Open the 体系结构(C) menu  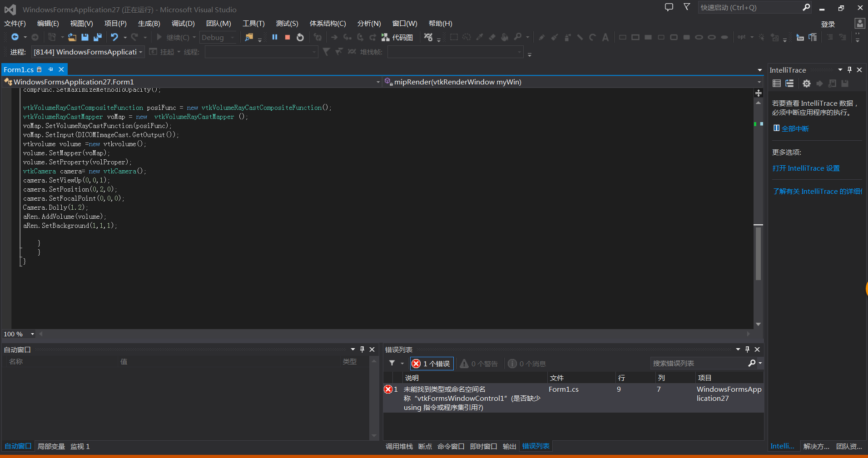[x=327, y=24]
